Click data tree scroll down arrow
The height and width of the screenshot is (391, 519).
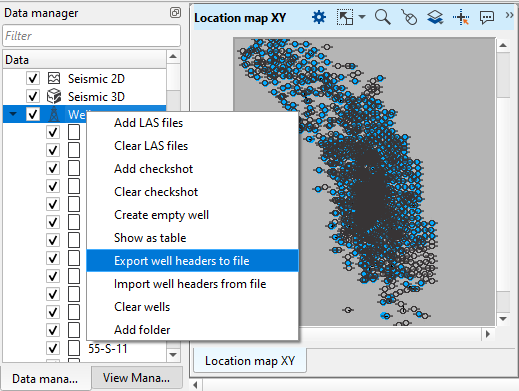pos(173,355)
